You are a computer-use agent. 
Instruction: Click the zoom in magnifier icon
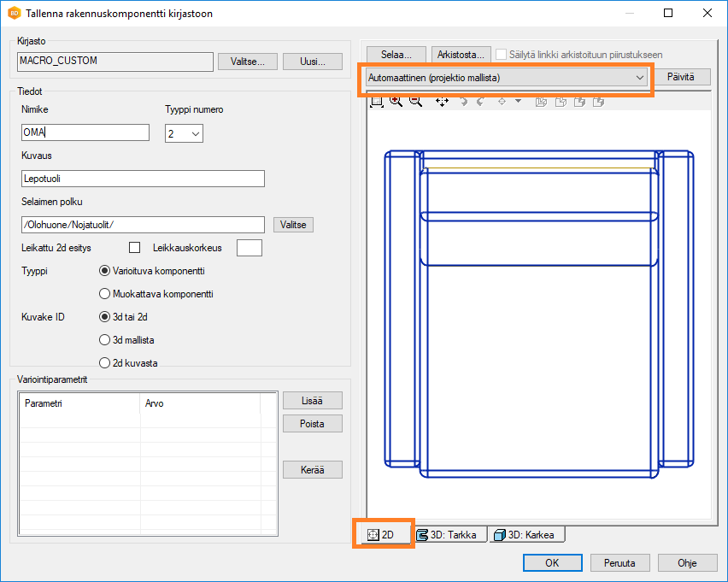click(x=396, y=102)
